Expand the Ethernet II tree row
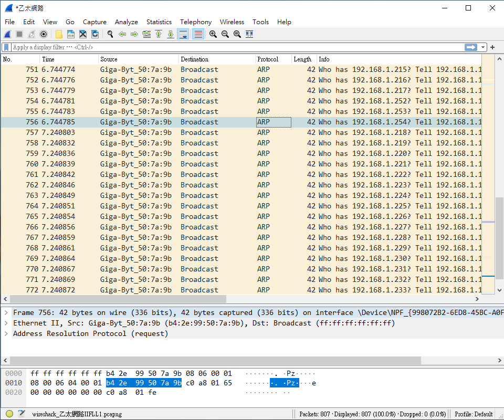The width and height of the screenshot is (504, 420). [x=6, y=323]
